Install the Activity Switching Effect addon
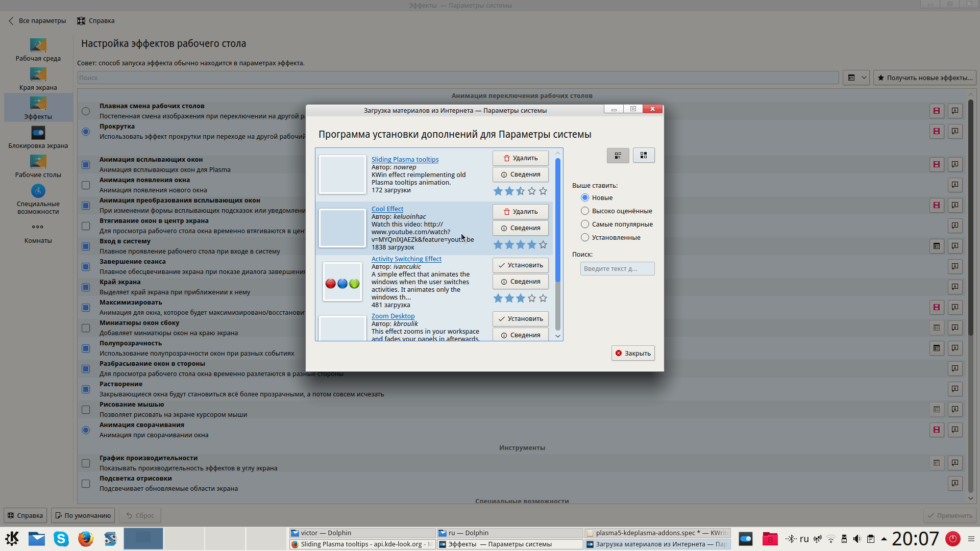The height and width of the screenshot is (551, 980). pos(520,265)
